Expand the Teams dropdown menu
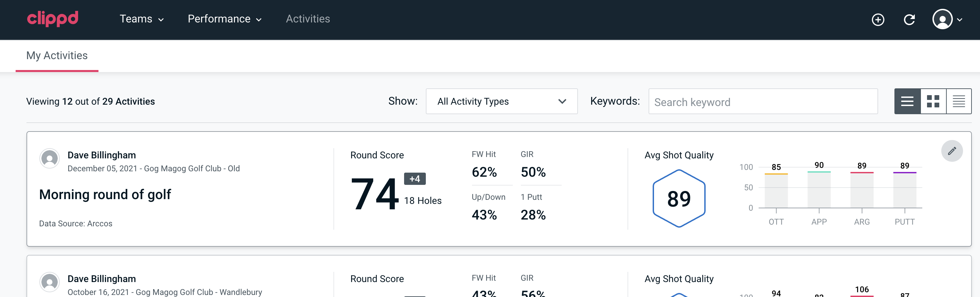Image resolution: width=980 pixels, height=297 pixels. click(142, 19)
